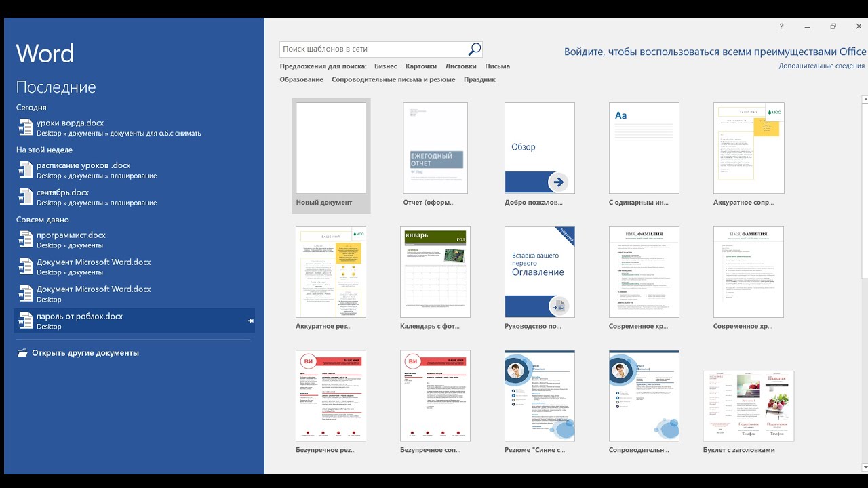Click the scrollbar up arrow
This screenshot has width=868, height=488.
pos(865,99)
